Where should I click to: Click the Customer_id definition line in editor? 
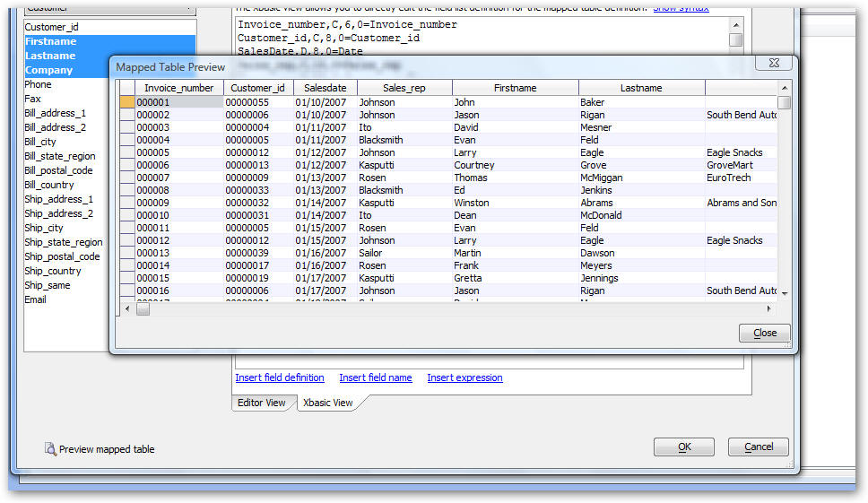[328, 39]
